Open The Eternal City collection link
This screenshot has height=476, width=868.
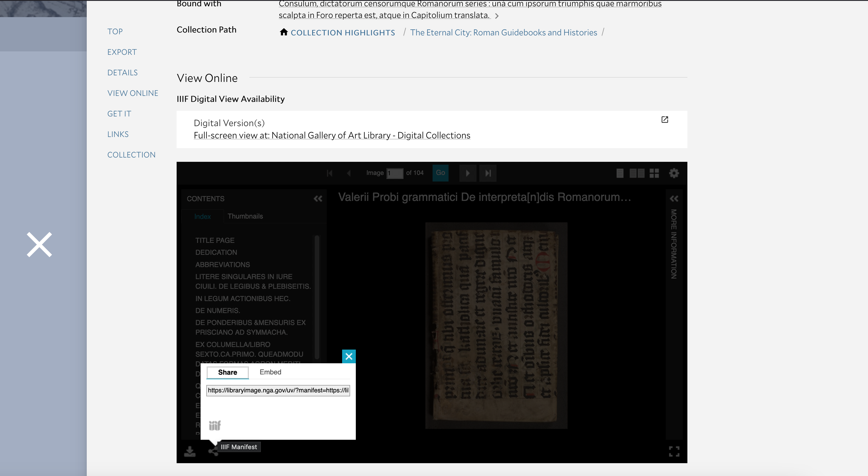[x=503, y=32]
